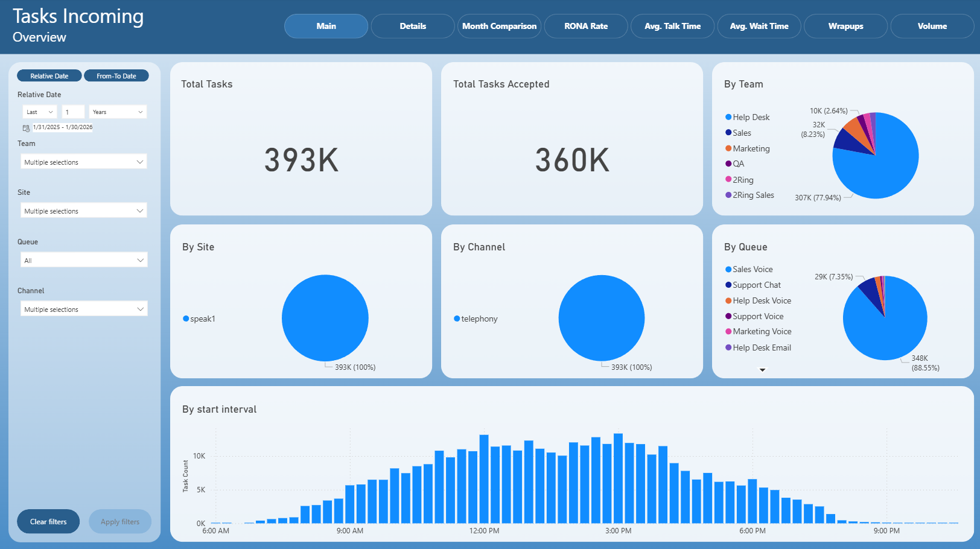Open the Channel multiple selections dropdown

click(x=84, y=309)
